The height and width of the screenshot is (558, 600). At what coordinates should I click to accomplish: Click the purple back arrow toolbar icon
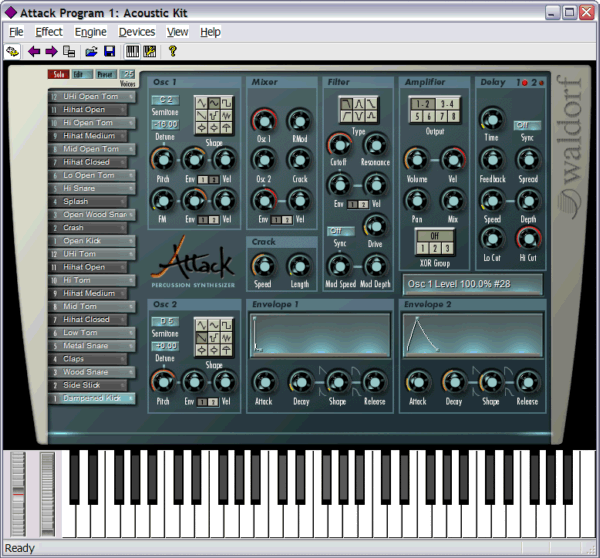point(34,51)
